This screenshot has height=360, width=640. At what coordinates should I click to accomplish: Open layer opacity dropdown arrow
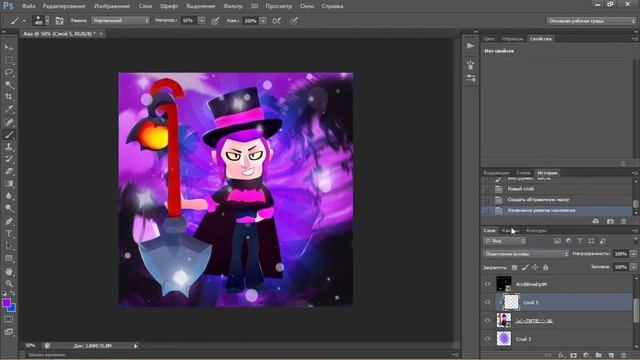(x=633, y=254)
